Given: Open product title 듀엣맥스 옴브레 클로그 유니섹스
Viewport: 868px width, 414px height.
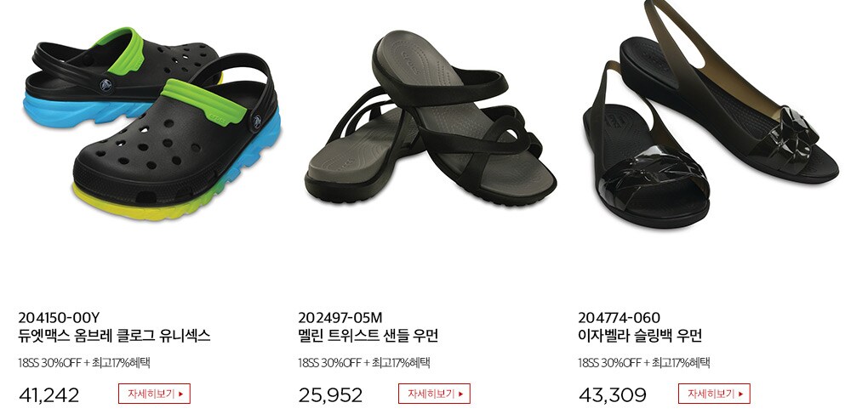Looking at the screenshot, I should (x=115, y=336).
